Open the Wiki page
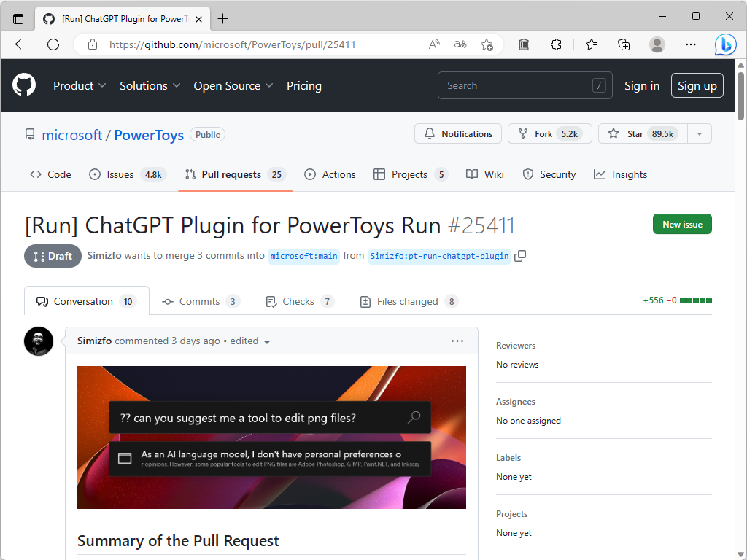 point(484,174)
